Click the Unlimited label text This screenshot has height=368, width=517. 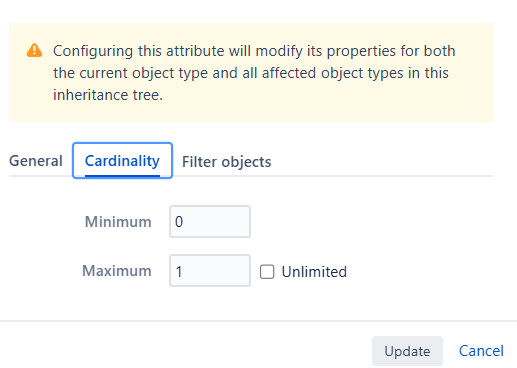coord(314,272)
